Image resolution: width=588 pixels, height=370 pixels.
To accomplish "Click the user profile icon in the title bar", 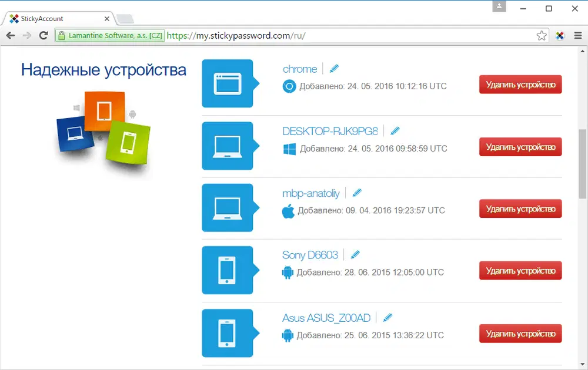I will pyautogui.click(x=499, y=7).
